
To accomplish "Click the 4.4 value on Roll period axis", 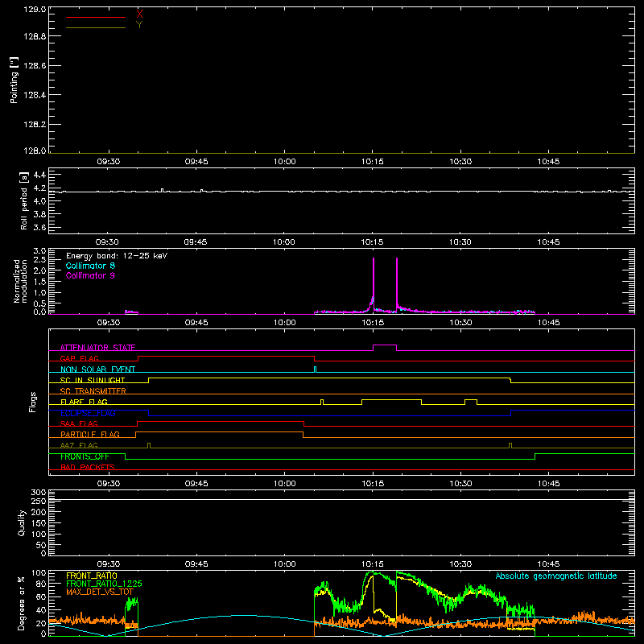I will (39, 175).
